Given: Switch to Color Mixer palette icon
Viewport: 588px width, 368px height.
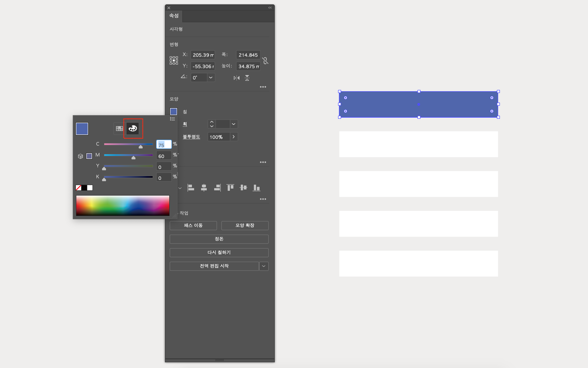Looking at the screenshot, I should [x=133, y=128].
